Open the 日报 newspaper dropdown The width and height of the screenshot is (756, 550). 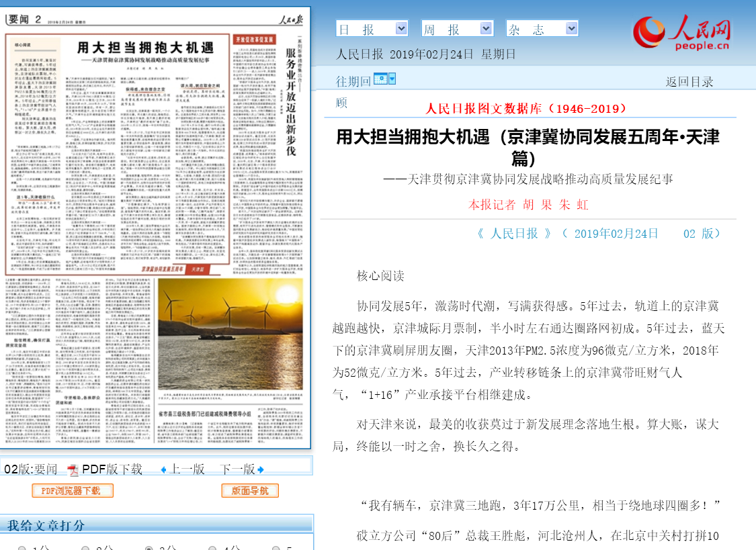click(x=372, y=29)
